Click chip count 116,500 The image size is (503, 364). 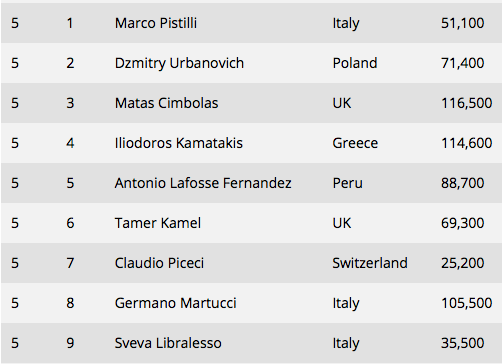[467, 103]
